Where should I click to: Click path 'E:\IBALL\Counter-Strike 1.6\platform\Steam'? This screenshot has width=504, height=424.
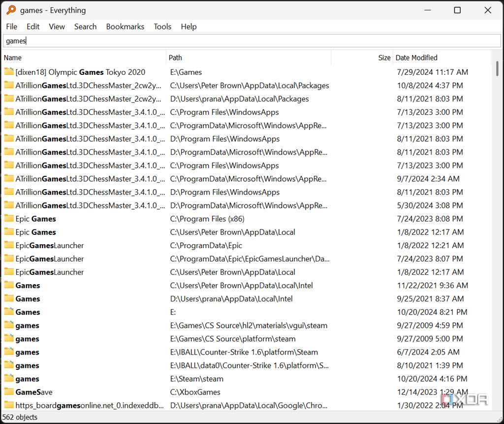244,352
